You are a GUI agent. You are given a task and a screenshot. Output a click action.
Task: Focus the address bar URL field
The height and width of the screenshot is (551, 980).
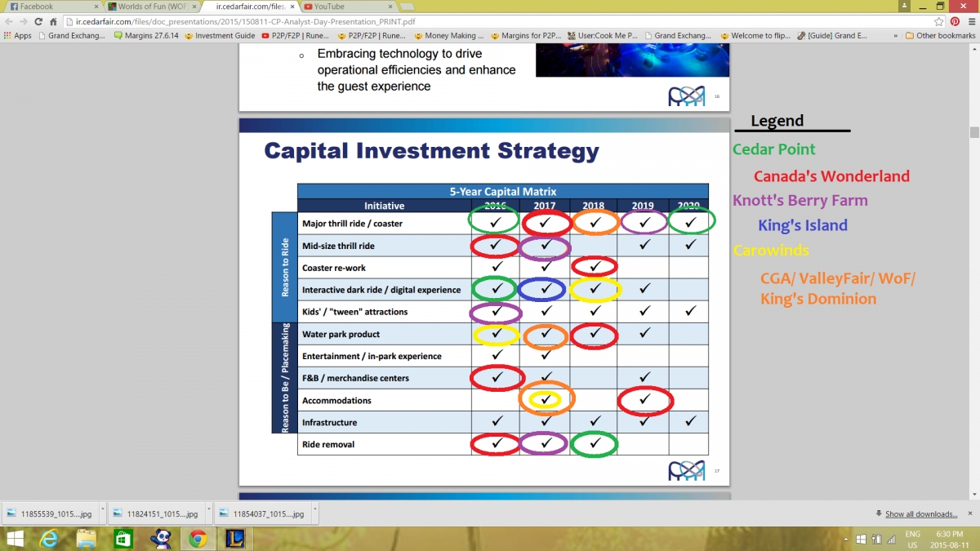[498, 21]
